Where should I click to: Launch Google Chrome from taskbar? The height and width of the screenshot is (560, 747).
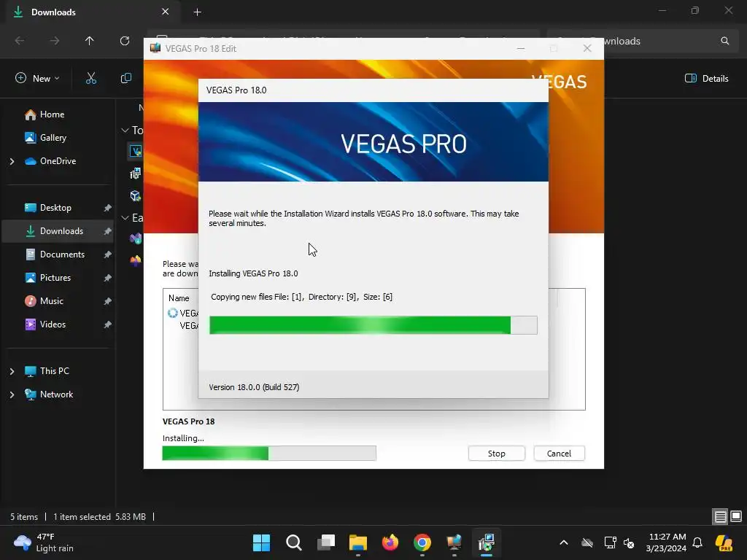422,542
